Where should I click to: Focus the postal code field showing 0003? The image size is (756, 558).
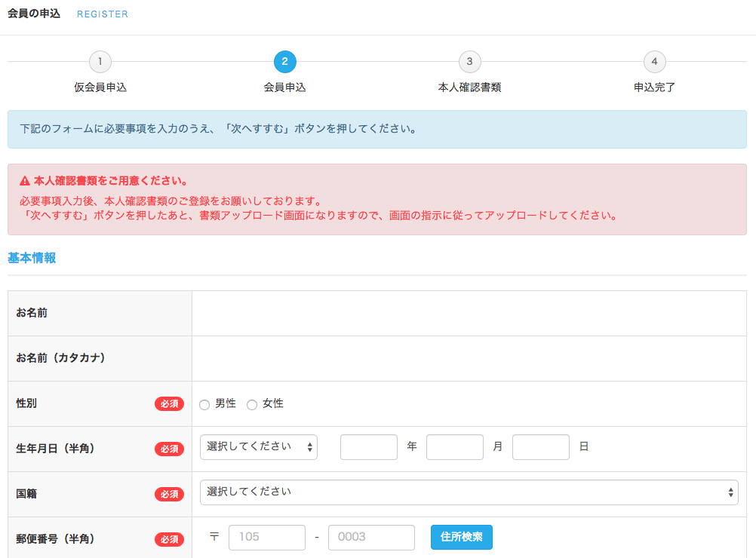(371, 538)
